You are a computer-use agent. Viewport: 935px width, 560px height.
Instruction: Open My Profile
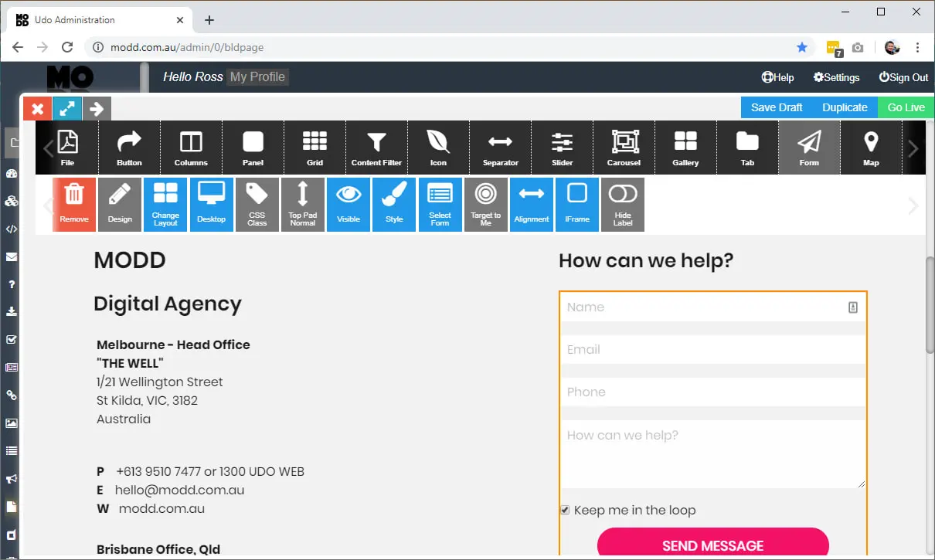click(257, 76)
